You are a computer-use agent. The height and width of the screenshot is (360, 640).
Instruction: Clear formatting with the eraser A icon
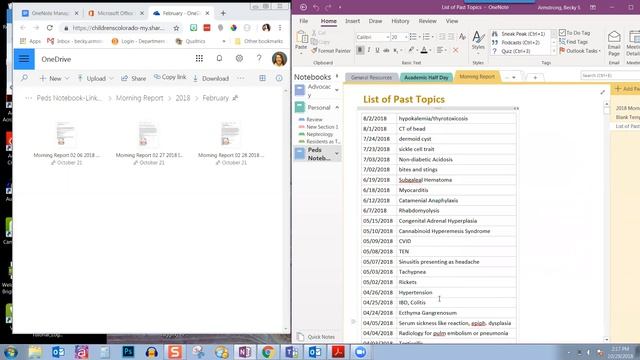click(462, 37)
